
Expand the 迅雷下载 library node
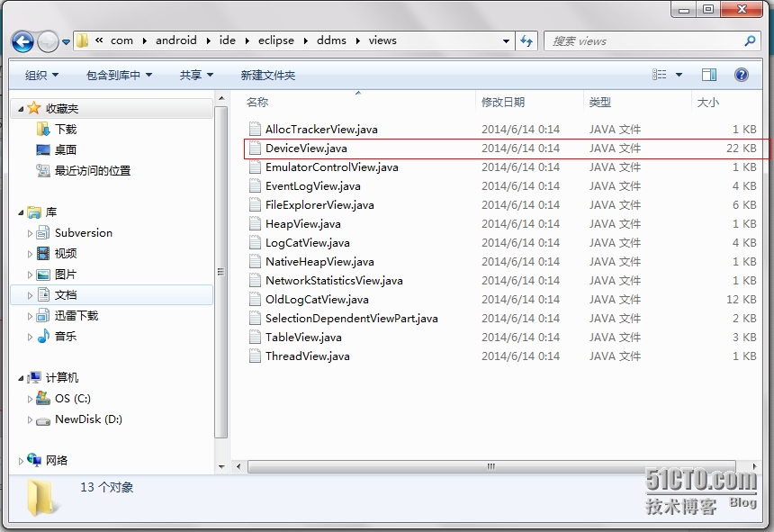point(30,316)
